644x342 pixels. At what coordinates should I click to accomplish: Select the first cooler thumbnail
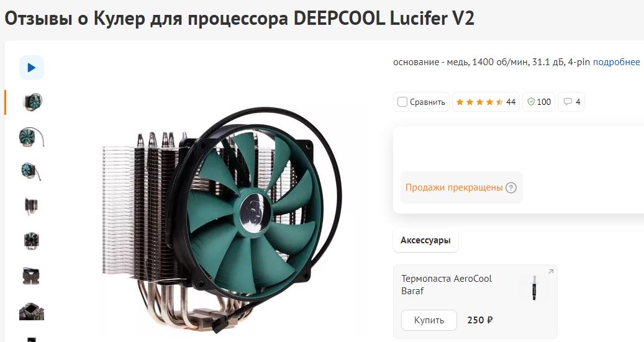tap(32, 102)
